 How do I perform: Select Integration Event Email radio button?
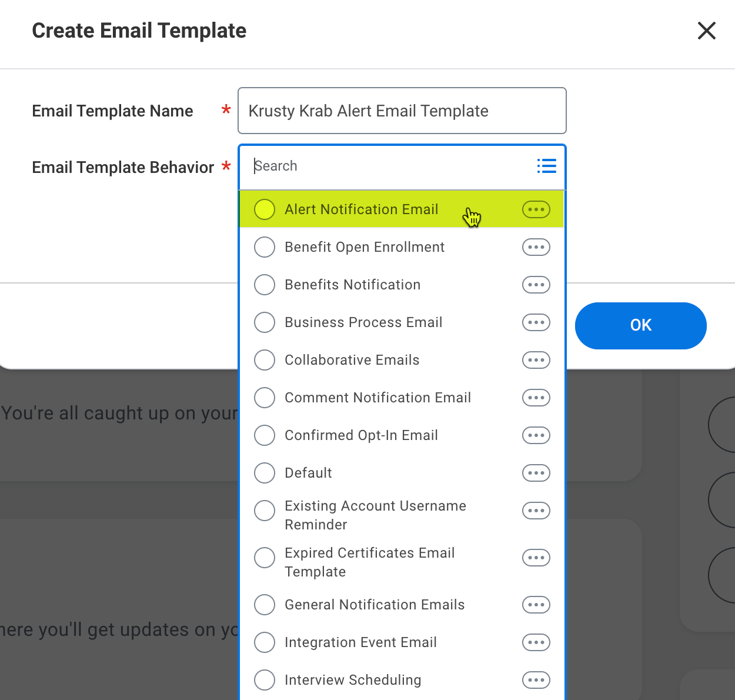(265, 642)
